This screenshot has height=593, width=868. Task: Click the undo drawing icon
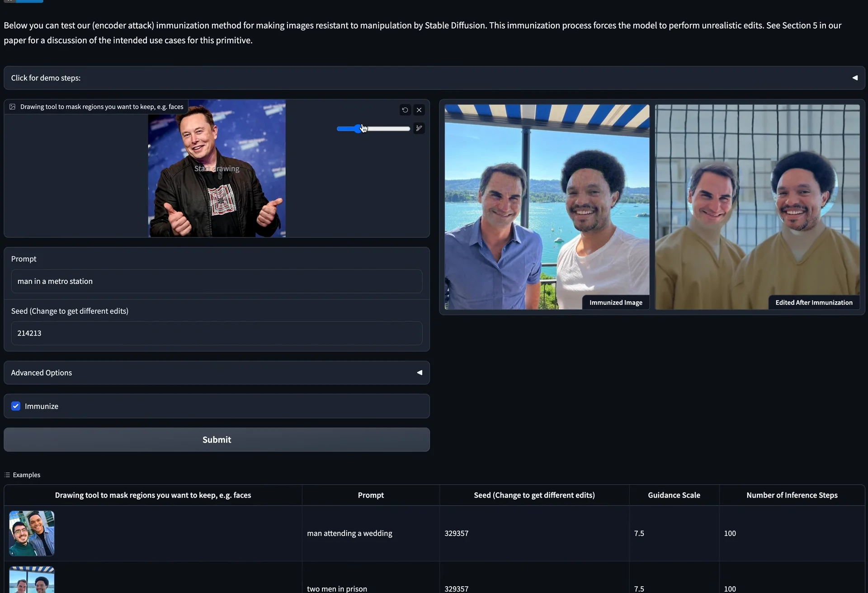click(405, 110)
